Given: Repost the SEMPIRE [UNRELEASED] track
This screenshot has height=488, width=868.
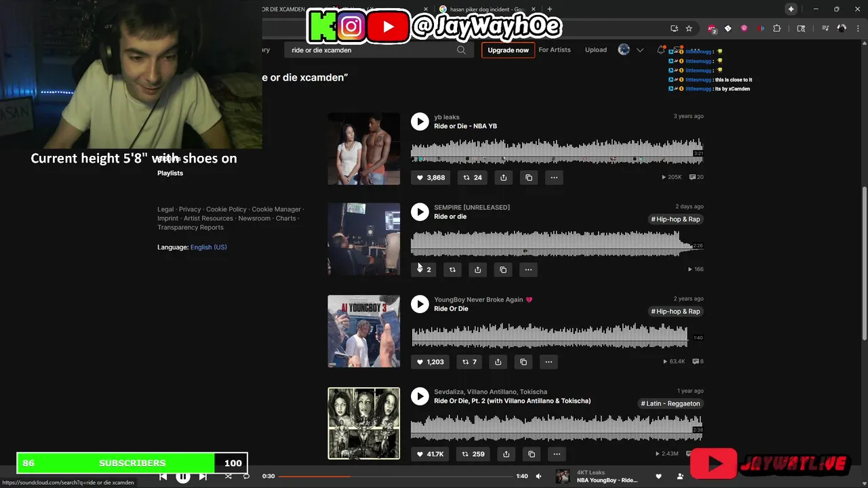Looking at the screenshot, I should point(452,270).
